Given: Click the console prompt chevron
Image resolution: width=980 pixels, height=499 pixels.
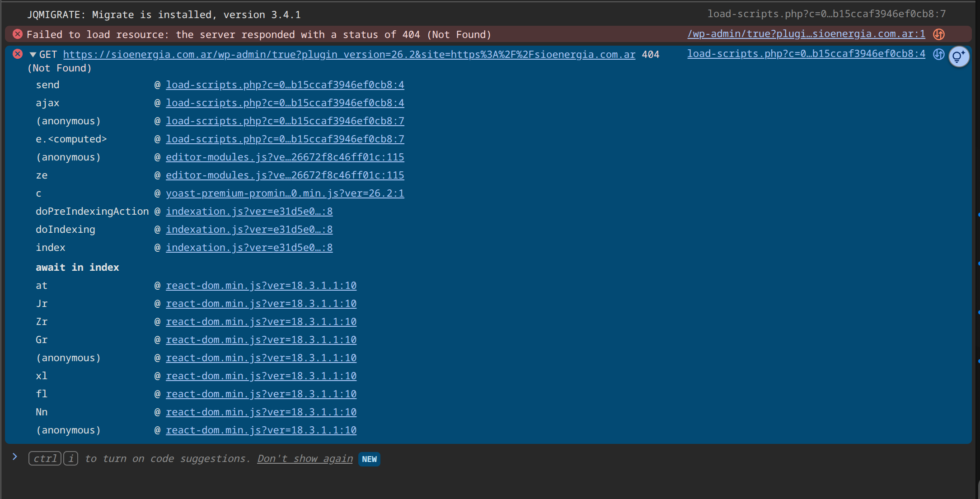Looking at the screenshot, I should click(x=15, y=457).
